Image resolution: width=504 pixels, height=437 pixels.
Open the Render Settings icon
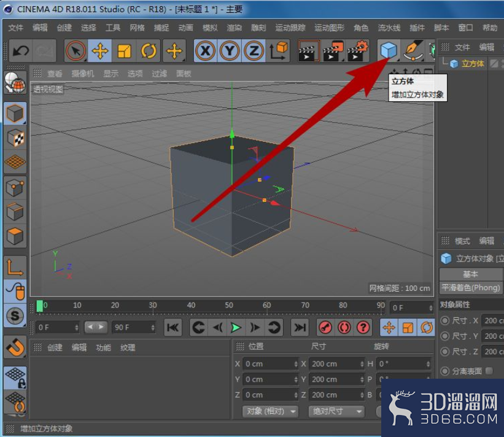(357, 51)
